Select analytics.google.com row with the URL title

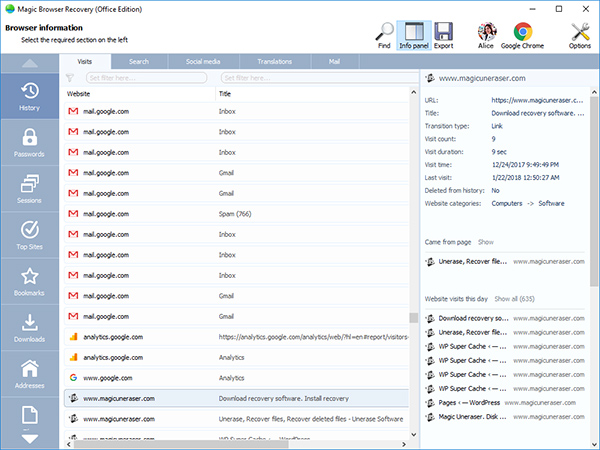tap(236, 337)
